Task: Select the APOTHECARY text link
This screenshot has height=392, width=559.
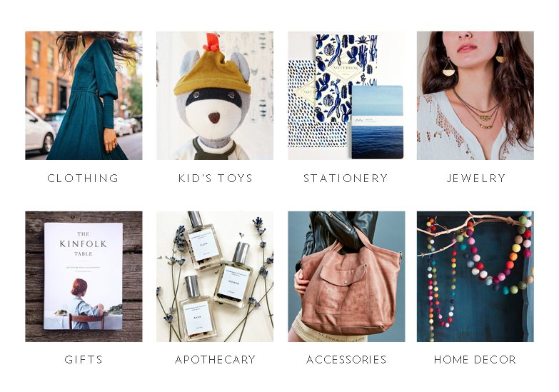Action: (x=216, y=359)
